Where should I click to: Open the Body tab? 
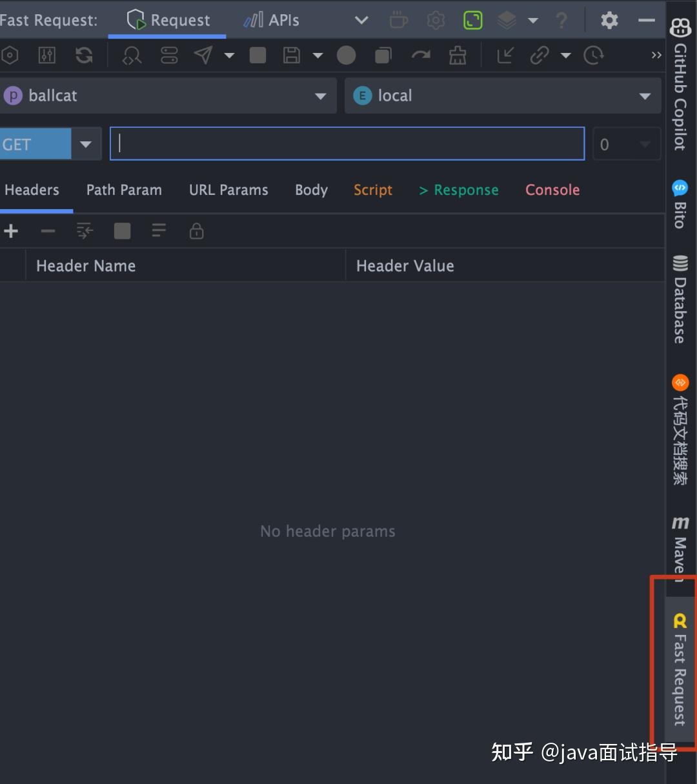coord(311,190)
